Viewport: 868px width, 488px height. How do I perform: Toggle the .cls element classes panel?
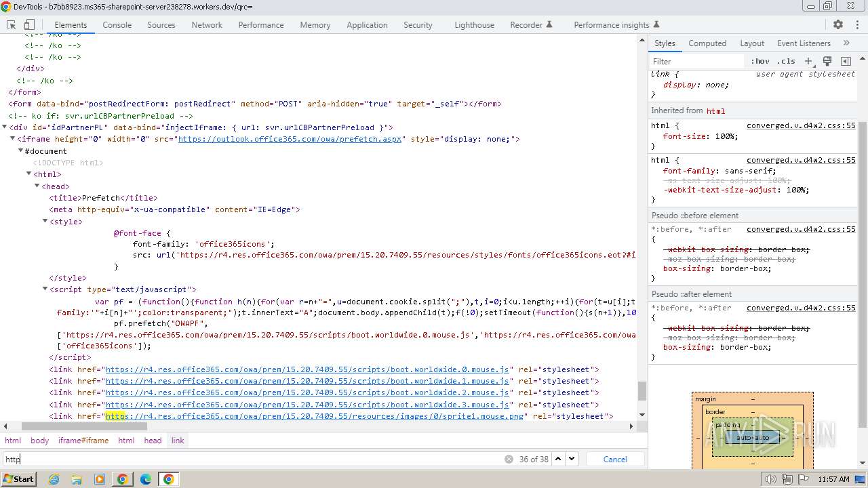786,61
